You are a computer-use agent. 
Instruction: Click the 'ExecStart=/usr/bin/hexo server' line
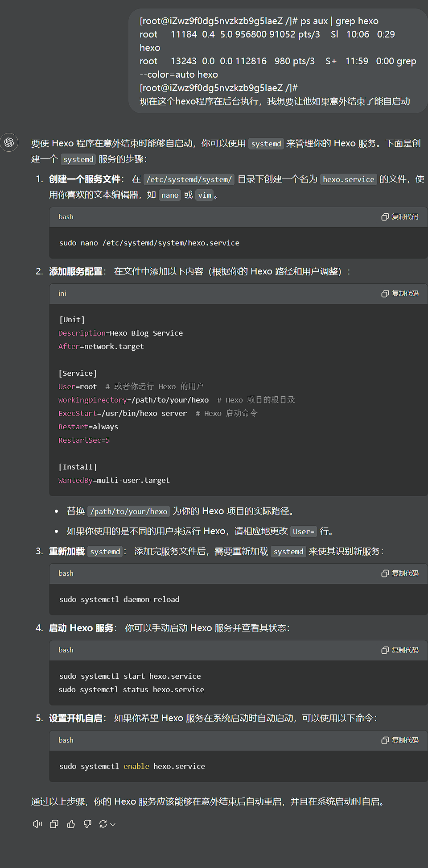(123, 413)
